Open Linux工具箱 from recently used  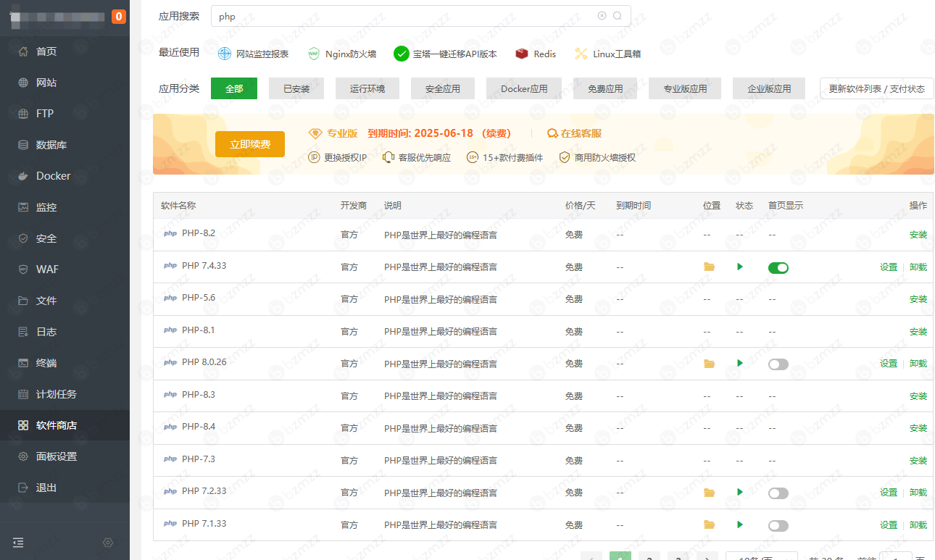coord(607,54)
